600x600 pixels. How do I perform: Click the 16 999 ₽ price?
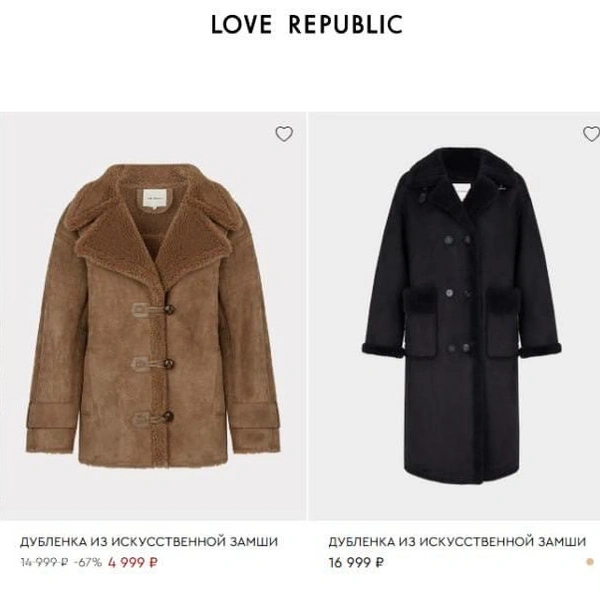tap(356, 562)
